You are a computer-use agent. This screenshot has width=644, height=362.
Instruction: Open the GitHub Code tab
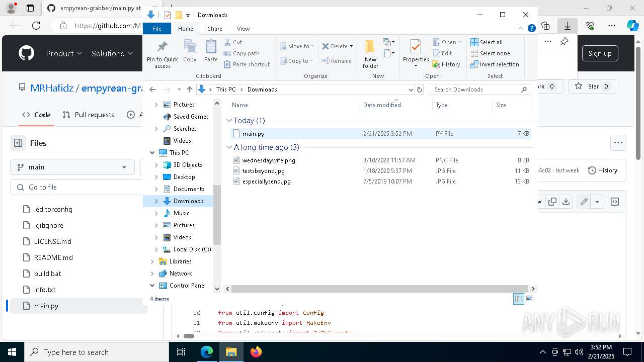click(36, 115)
